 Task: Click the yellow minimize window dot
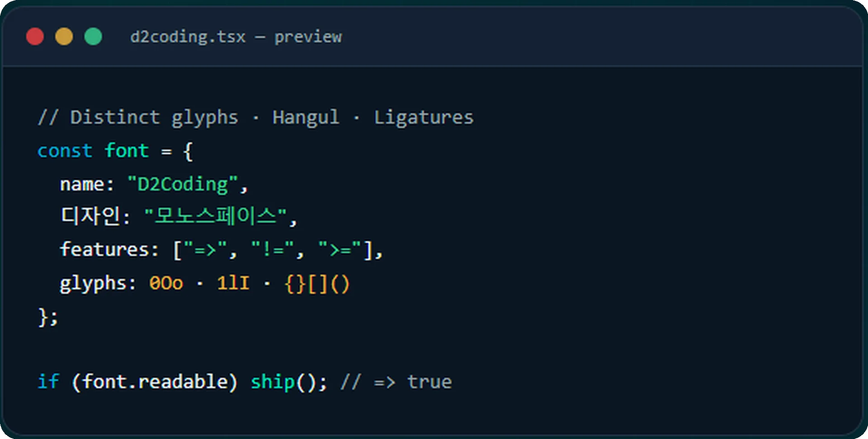pyautogui.click(x=64, y=37)
